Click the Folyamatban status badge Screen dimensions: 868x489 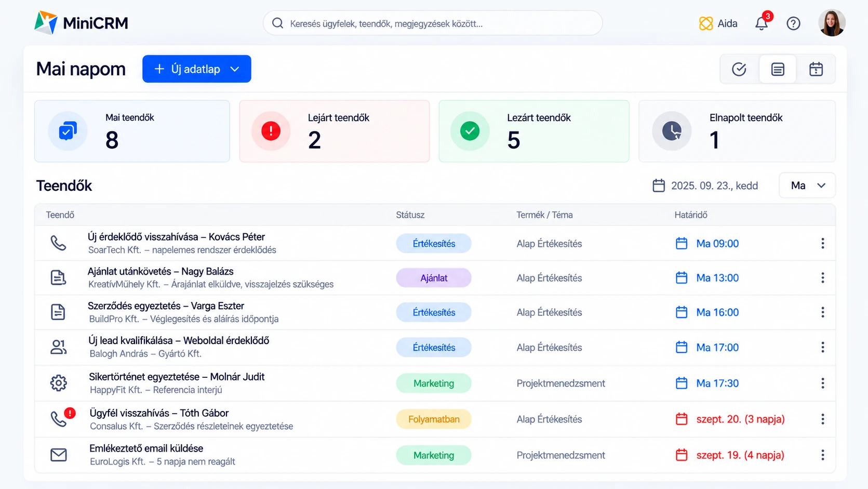(x=434, y=419)
